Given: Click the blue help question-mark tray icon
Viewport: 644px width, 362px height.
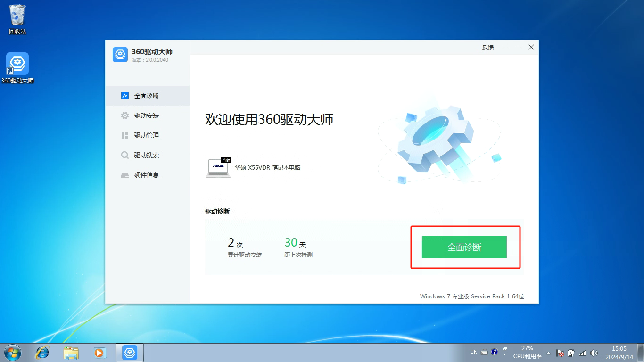Looking at the screenshot, I should point(494,352).
